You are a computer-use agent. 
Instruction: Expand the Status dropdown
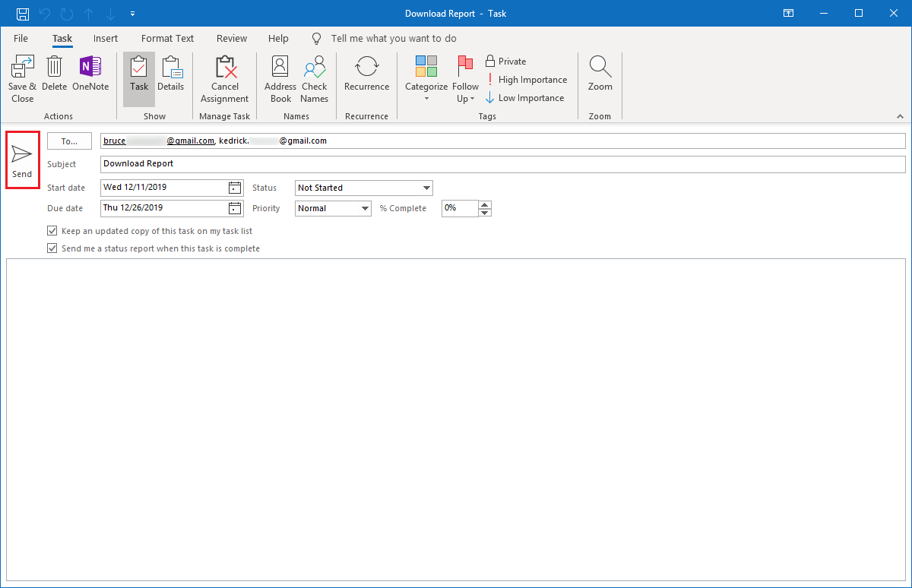[426, 188]
